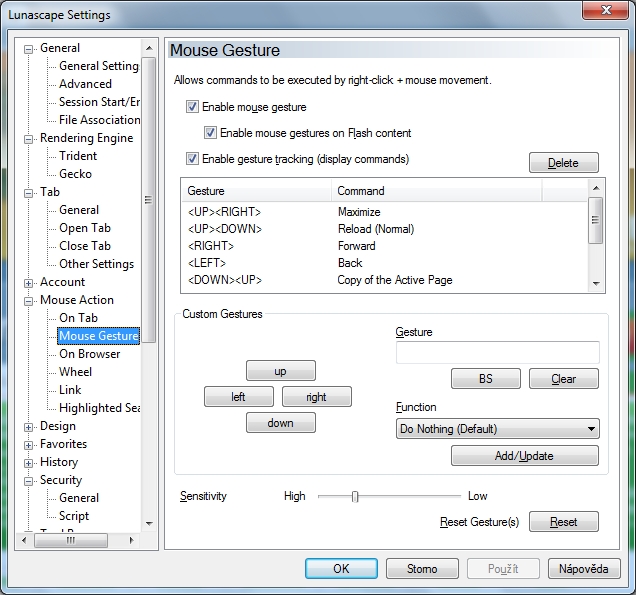Expand the Design tree node
The width and height of the screenshot is (636, 595).
pyautogui.click(x=28, y=427)
